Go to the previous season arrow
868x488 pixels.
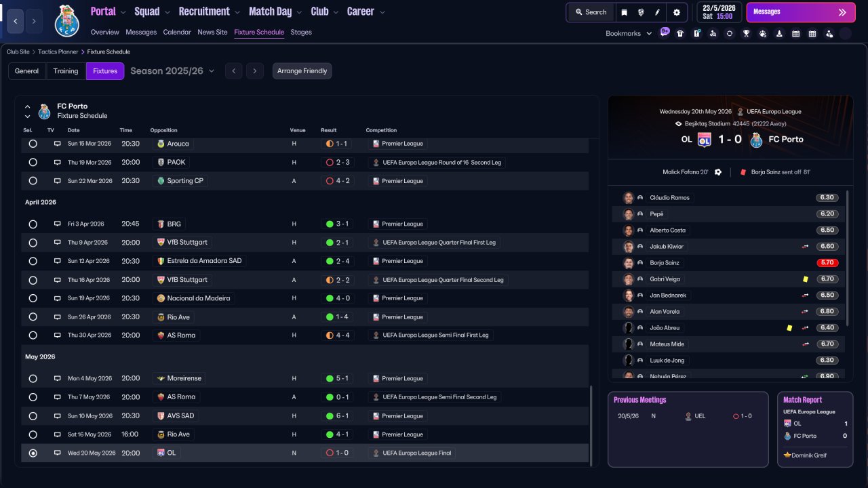click(234, 71)
